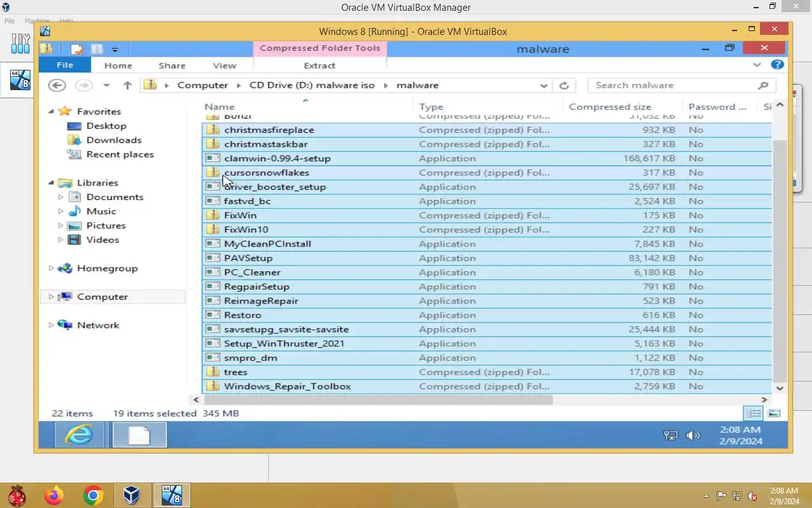The height and width of the screenshot is (508, 812).
Task: Click guest volume speaker icon
Action: [693, 436]
